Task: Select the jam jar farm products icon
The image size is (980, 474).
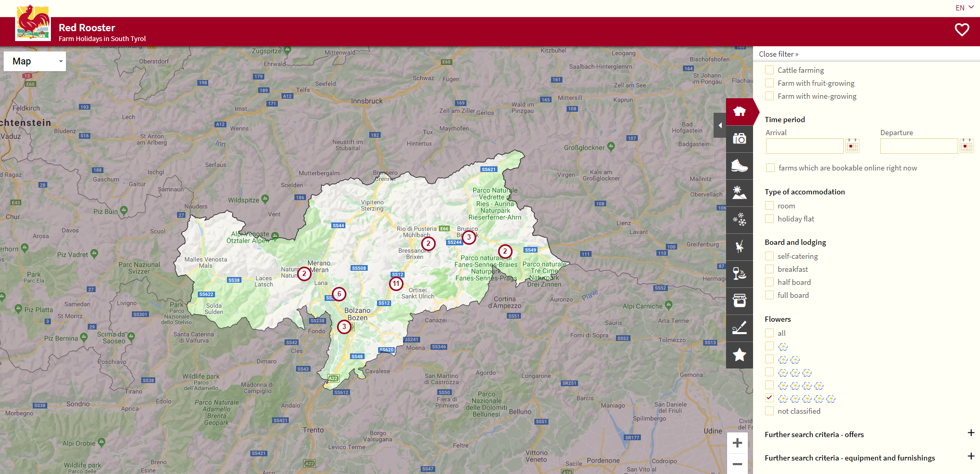Action: coord(740,301)
